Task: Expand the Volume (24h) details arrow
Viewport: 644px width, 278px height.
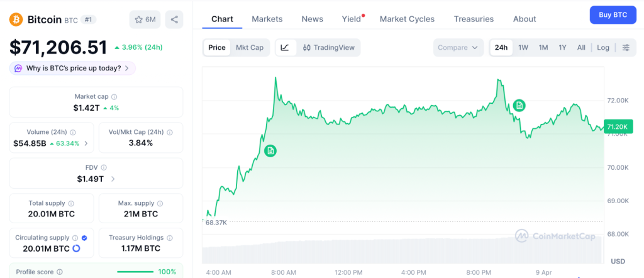Action: [x=86, y=143]
